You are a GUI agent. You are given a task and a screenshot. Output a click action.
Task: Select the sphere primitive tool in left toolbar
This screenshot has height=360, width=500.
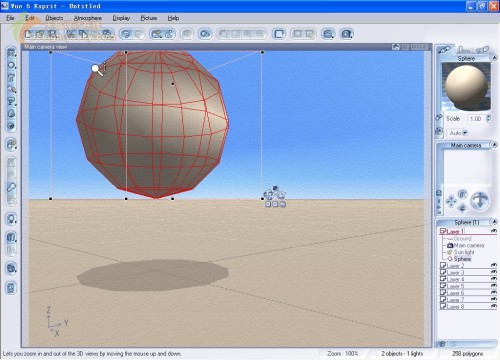(11, 65)
